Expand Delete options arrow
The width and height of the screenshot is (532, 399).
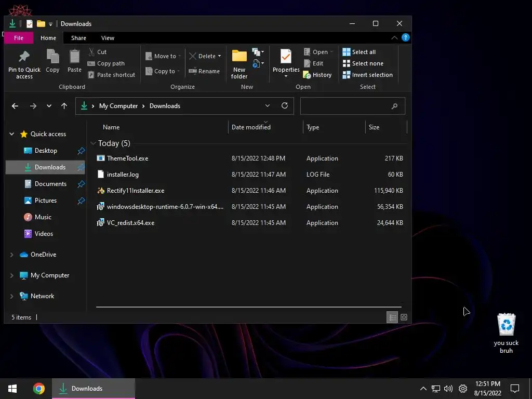pos(220,56)
